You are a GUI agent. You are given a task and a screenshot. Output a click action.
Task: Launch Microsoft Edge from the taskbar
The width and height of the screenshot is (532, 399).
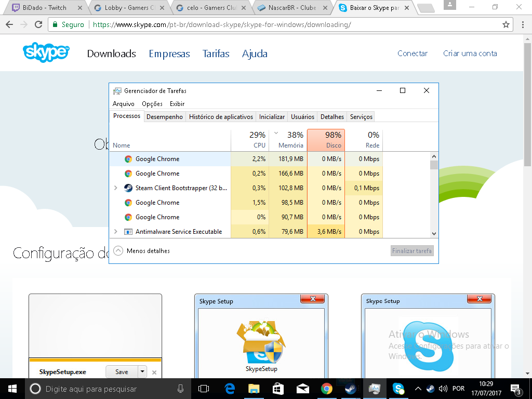pyautogui.click(x=230, y=389)
